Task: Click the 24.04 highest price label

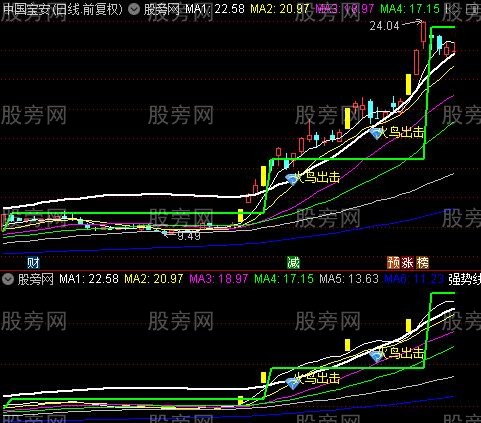Action: [384, 26]
